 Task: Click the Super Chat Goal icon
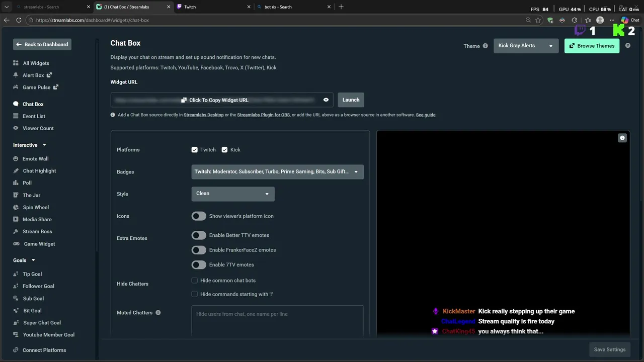(16, 323)
